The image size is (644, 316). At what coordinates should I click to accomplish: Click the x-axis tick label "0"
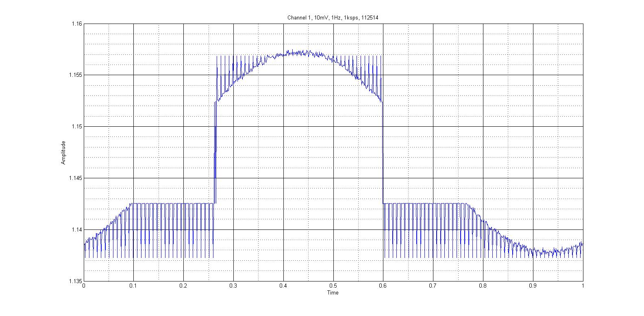point(84,286)
